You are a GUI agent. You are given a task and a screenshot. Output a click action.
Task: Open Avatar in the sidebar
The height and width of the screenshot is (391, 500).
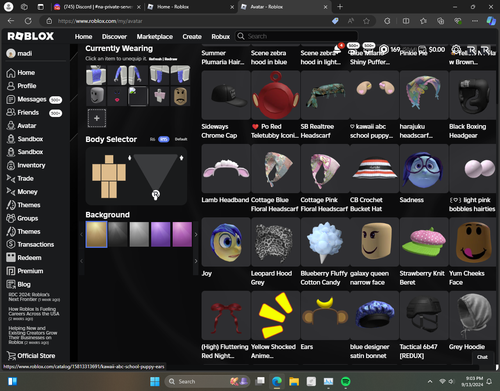[x=21, y=126]
